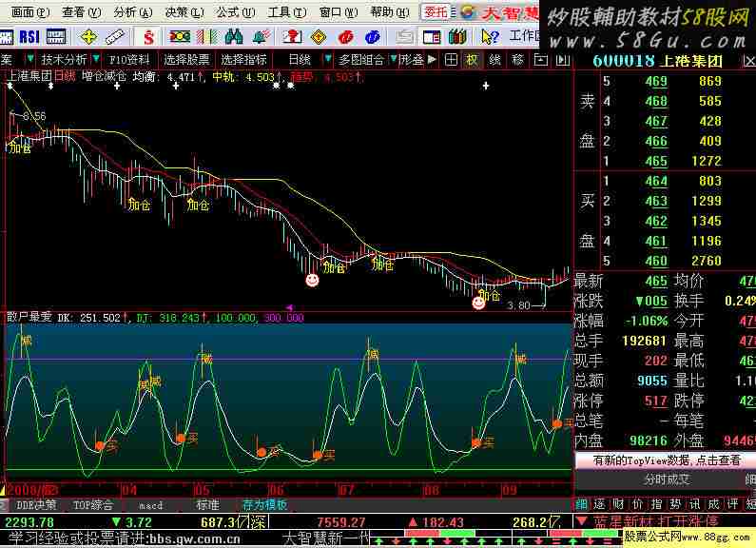Image resolution: width=756 pixels, height=548 pixels.
Task: Open the RSI indicator tool
Action: [x=29, y=37]
